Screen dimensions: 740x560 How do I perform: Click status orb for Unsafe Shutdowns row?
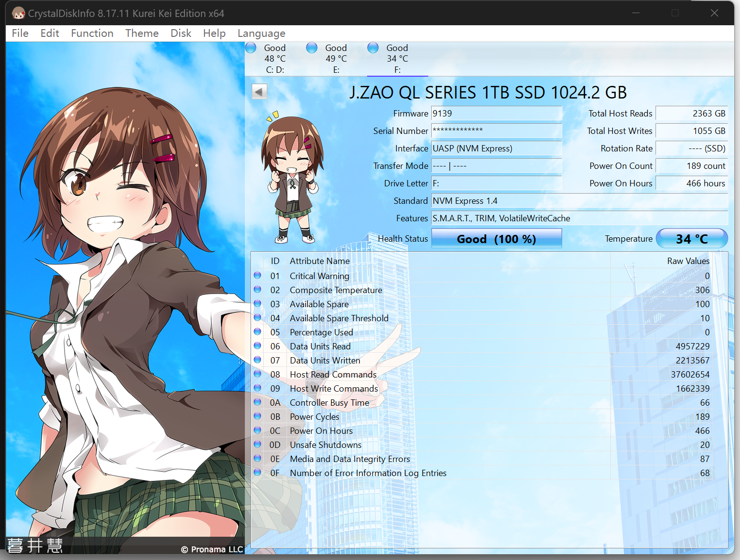(258, 445)
